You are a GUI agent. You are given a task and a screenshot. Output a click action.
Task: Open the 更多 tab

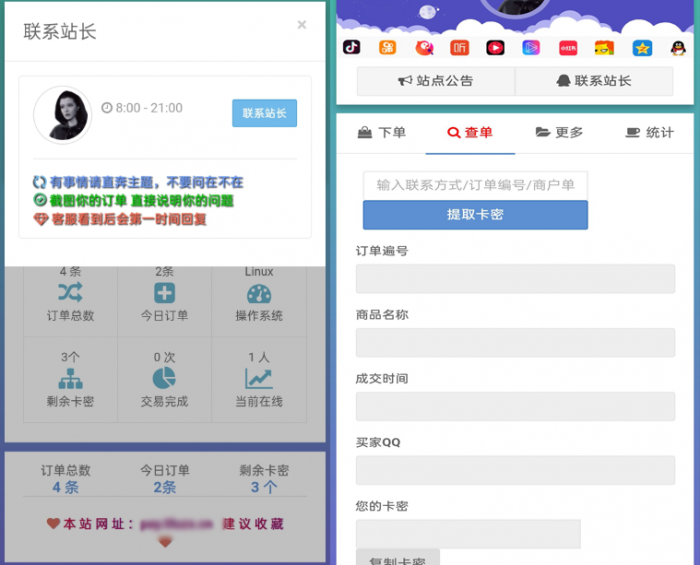(x=559, y=132)
